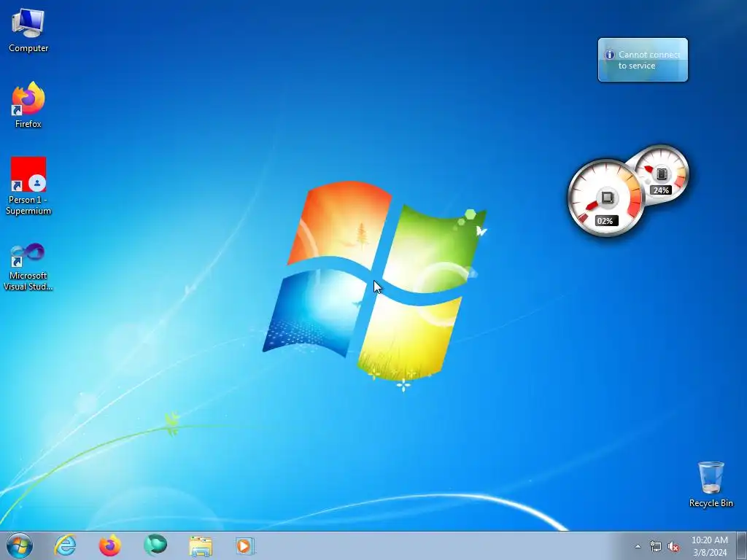Viewport: 747px width, 560px height.
Task: Open the Start menu orb
Action: point(20,545)
